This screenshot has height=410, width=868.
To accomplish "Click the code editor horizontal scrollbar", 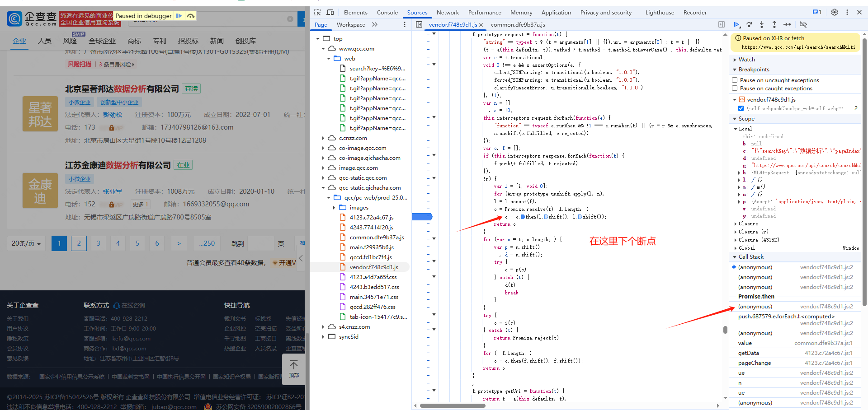I will tap(453, 405).
